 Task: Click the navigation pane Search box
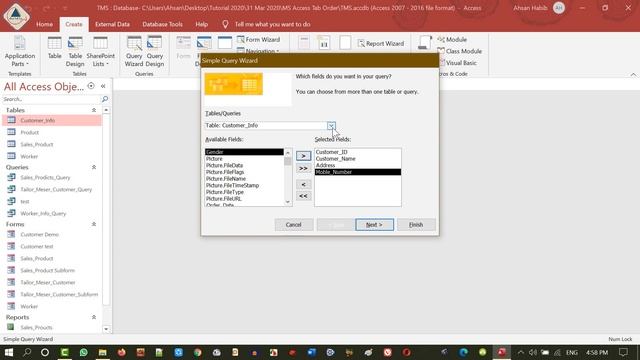(51, 99)
